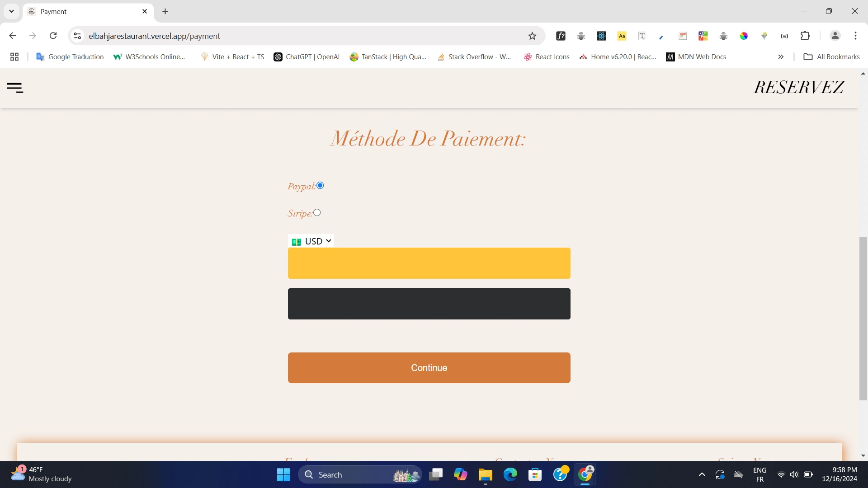
Task: Open the Extensions puzzle icon
Action: 805,36
